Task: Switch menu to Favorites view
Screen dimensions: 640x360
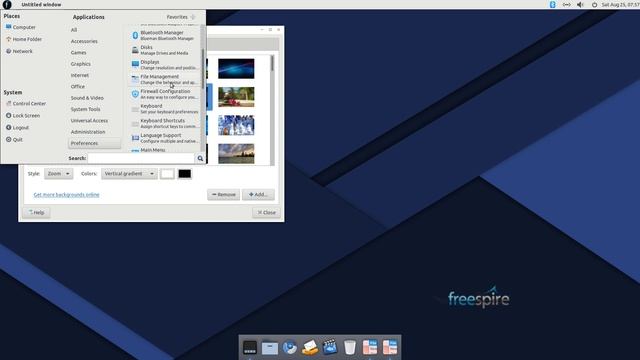Action: 181,17
